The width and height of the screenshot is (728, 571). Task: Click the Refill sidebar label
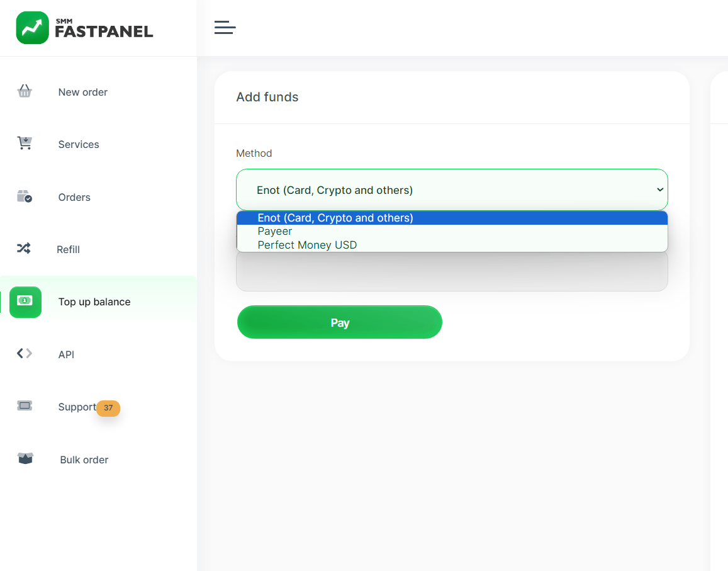tap(68, 249)
